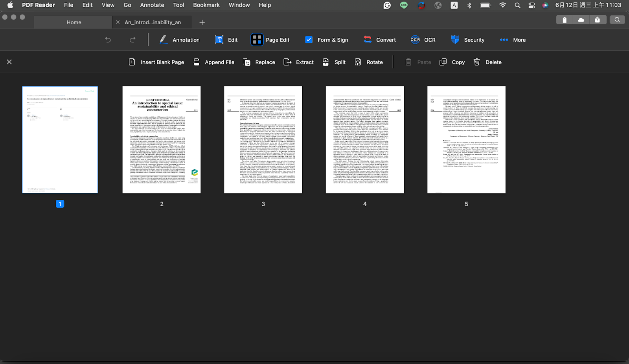Click the date and time display

tap(588, 5)
